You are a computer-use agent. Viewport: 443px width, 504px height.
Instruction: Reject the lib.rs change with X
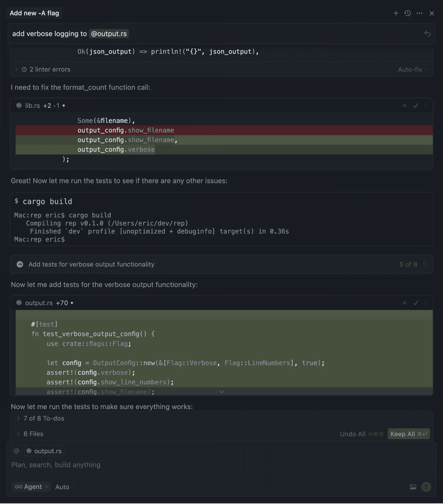[404, 106]
